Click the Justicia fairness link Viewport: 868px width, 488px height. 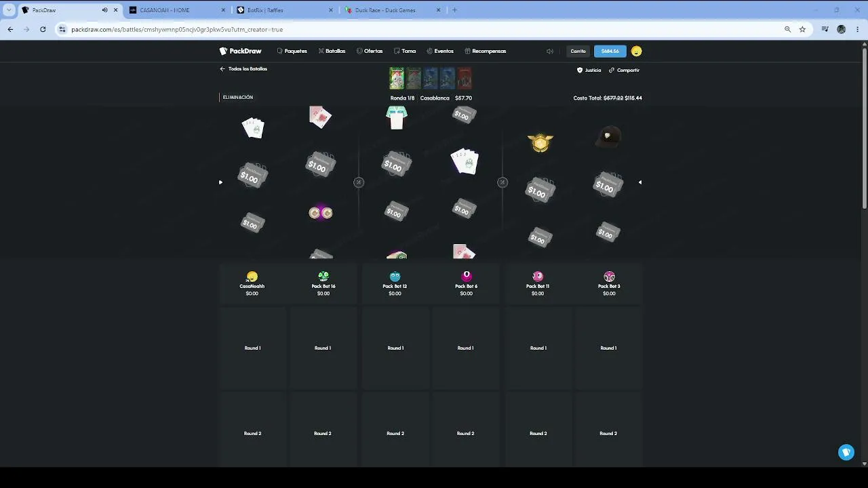(x=589, y=70)
